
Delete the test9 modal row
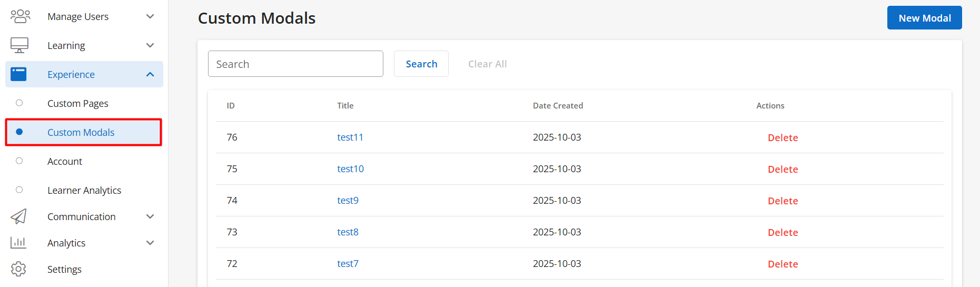783,201
